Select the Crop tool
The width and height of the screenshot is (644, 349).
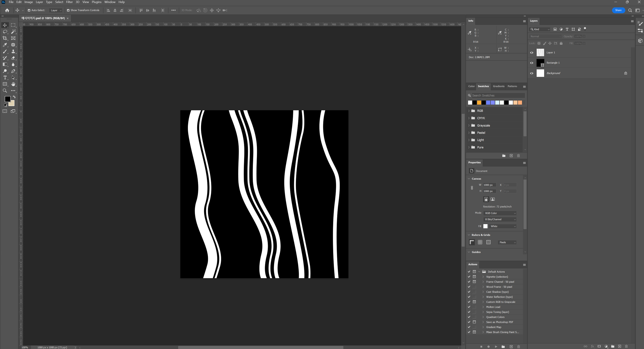click(x=5, y=38)
